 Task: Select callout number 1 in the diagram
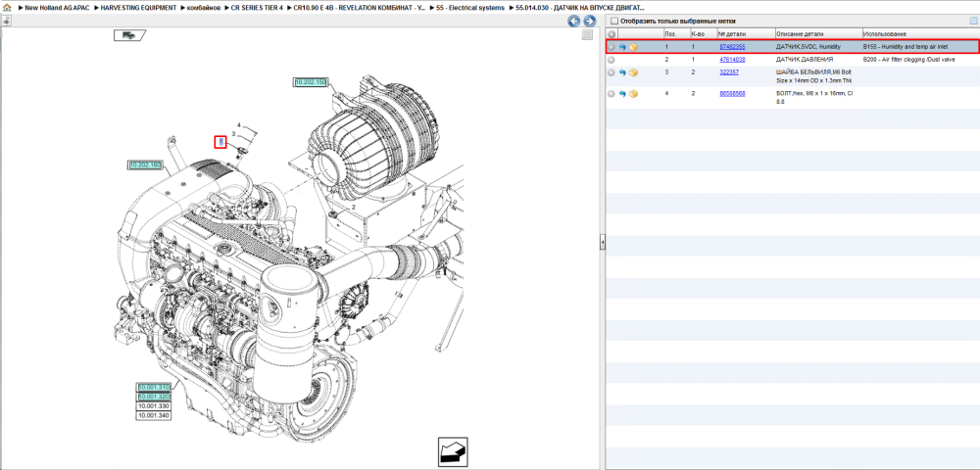[x=220, y=142]
